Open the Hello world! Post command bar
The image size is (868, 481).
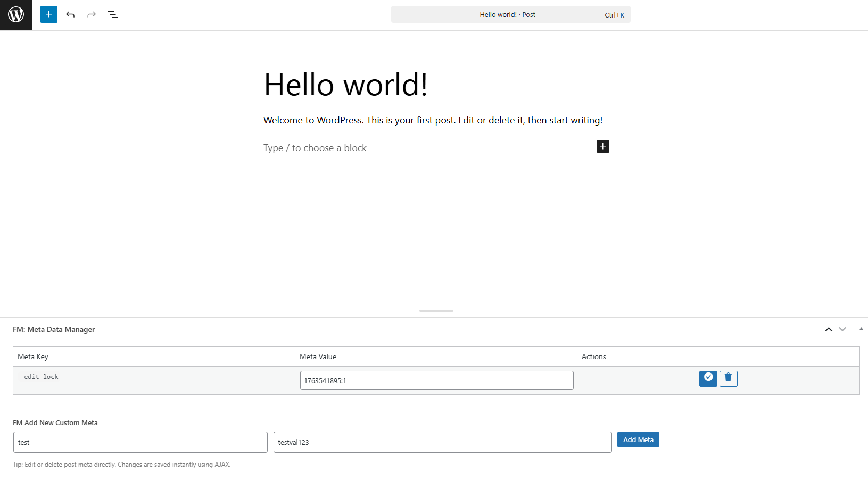click(510, 14)
